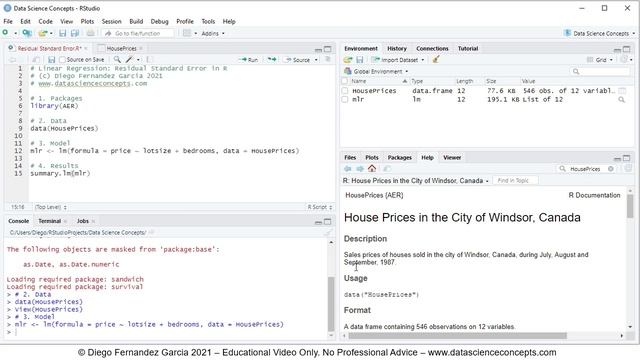Open the Global Environment dropdown
640x360 pixels.
tap(376, 71)
